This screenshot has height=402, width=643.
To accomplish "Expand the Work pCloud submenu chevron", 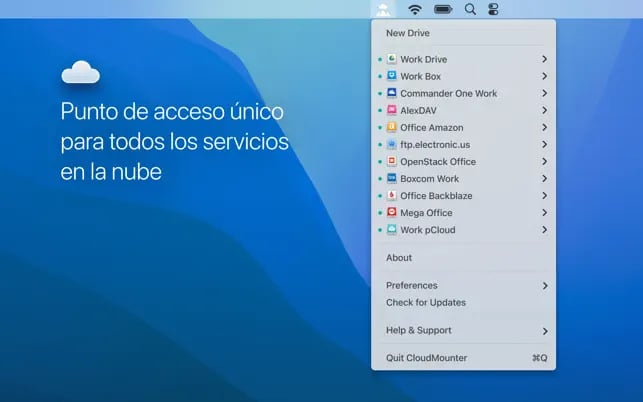I will point(544,230).
